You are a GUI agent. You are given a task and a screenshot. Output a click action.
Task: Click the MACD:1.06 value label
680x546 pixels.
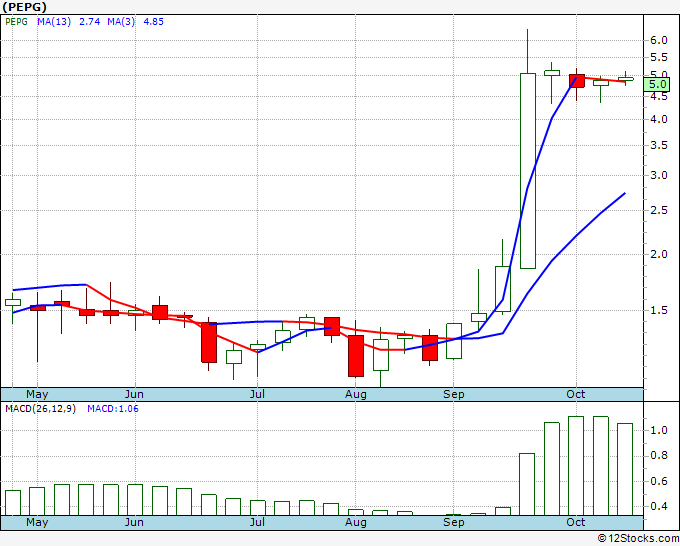tap(113, 408)
